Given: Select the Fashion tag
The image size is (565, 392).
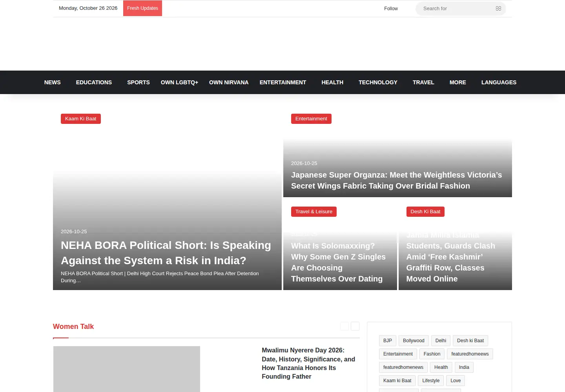Looking at the screenshot, I should 432,354.
